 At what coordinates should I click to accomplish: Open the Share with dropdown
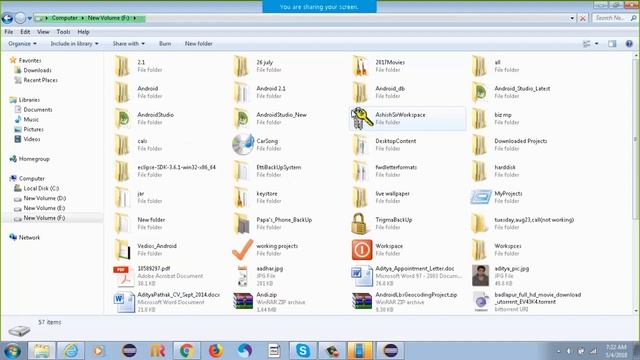point(129,44)
